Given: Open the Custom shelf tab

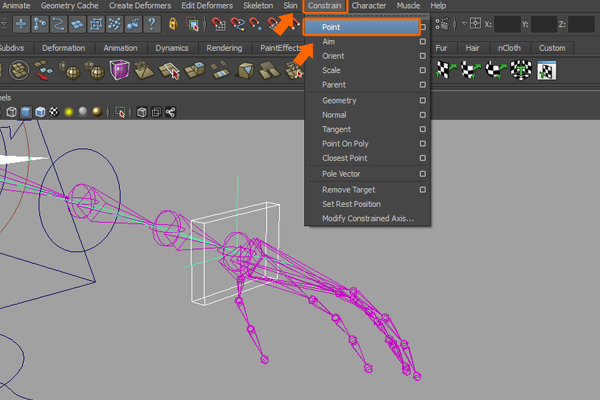Looking at the screenshot, I should 552,48.
